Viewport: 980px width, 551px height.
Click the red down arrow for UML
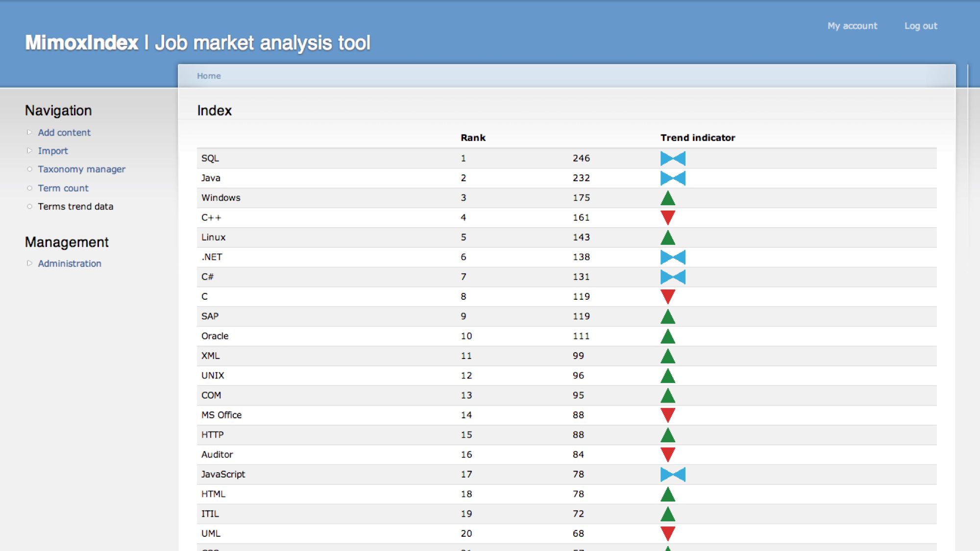pos(667,533)
